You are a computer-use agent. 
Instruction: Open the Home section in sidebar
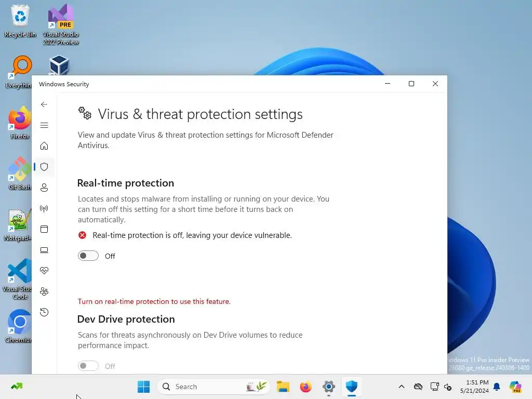pyautogui.click(x=44, y=146)
